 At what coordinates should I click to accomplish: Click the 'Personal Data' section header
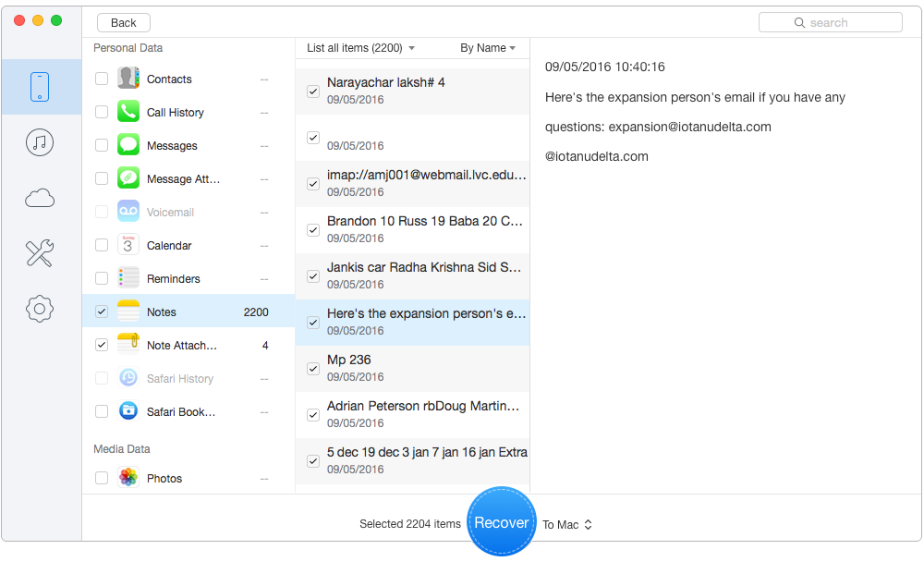(x=128, y=48)
